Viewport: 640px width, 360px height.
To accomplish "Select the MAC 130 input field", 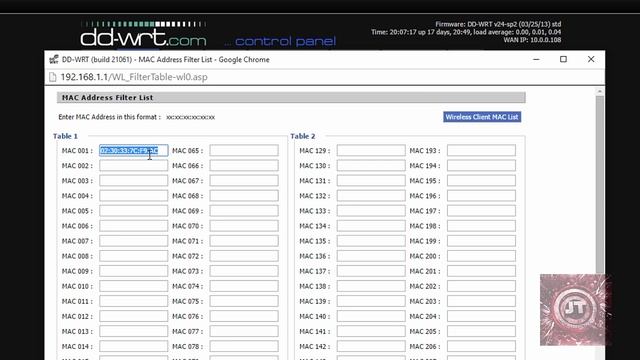I will tap(371, 166).
